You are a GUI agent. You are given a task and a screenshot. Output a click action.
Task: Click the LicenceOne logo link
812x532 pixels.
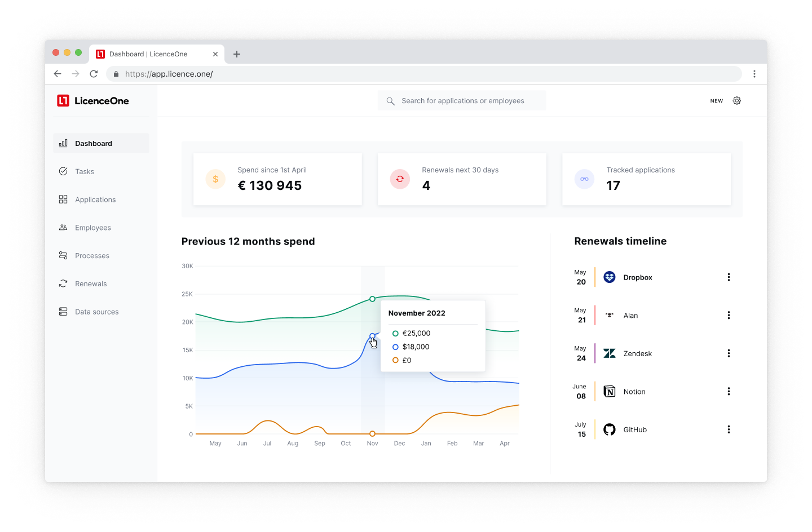tap(94, 100)
